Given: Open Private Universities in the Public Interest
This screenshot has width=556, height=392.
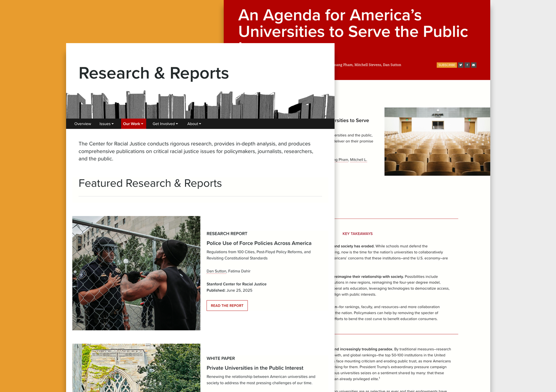Looking at the screenshot, I should [x=255, y=368].
